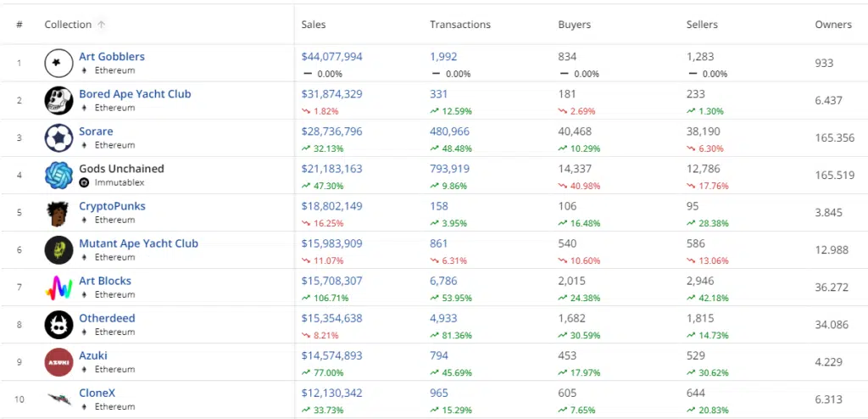This screenshot has height=419, width=868.
Task: Click the Art Gobblers collection logo
Action: pyautogui.click(x=58, y=63)
